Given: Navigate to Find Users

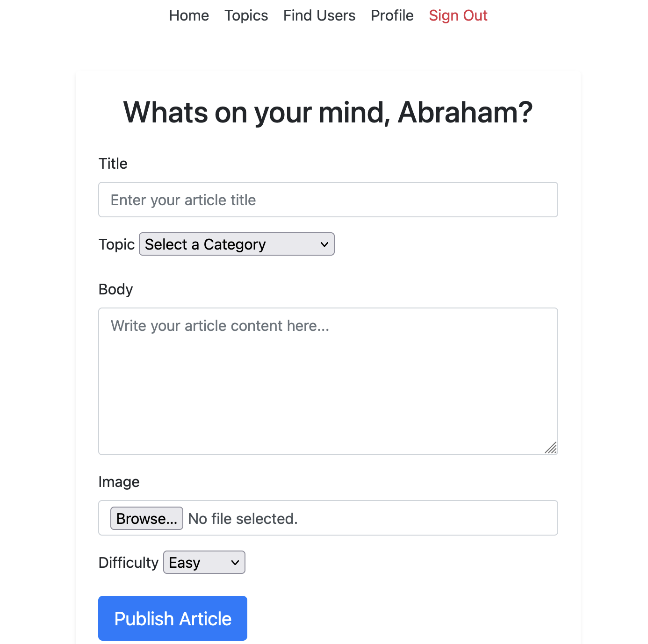Looking at the screenshot, I should [x=319, y=15].
